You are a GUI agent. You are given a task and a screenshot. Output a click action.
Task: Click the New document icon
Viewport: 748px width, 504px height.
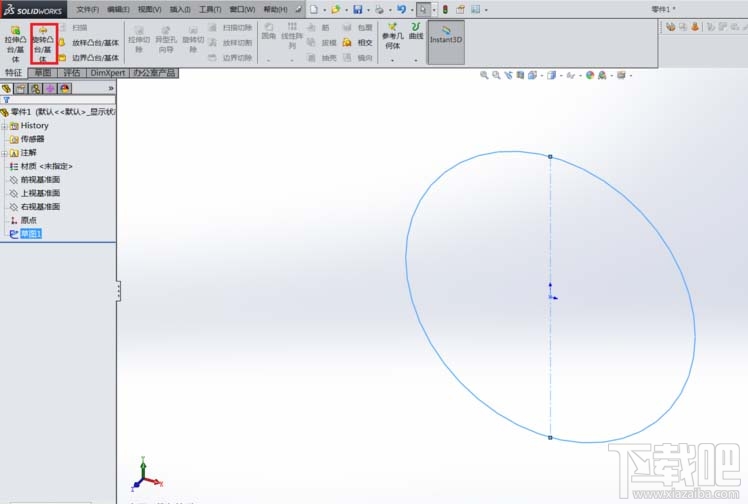(314, 9)
